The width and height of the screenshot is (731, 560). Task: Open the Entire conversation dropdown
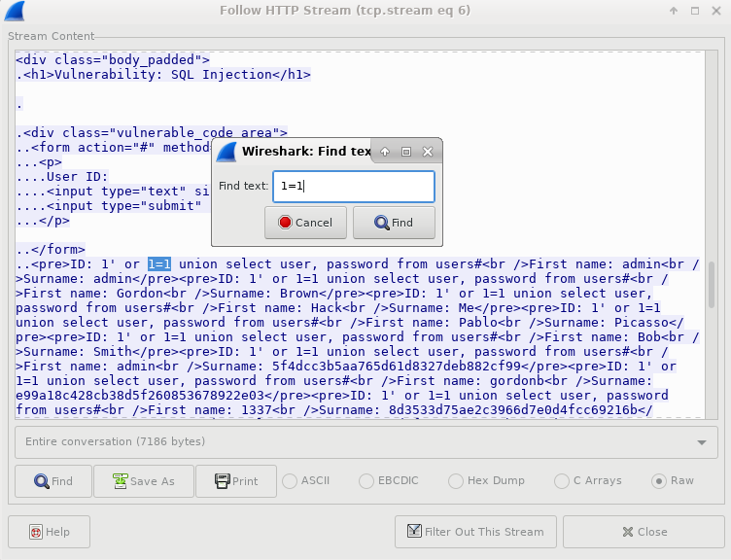pos(365,442)
